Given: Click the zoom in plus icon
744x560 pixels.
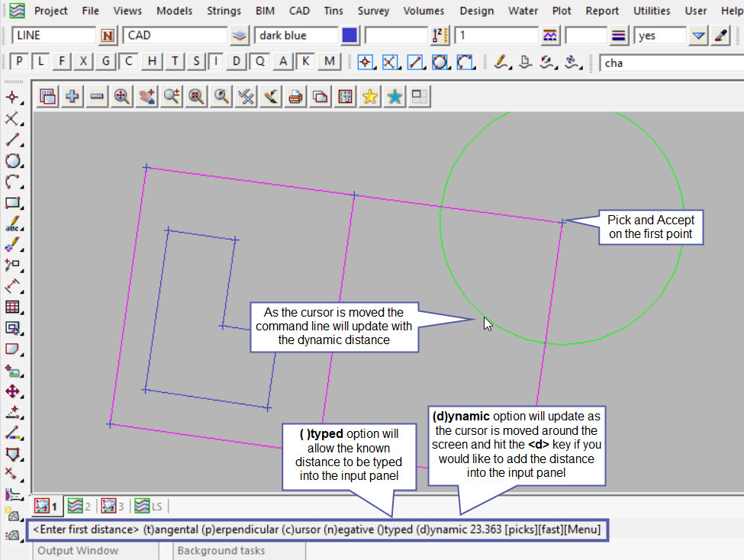Looking at the screenshot, I should (72, 96).
